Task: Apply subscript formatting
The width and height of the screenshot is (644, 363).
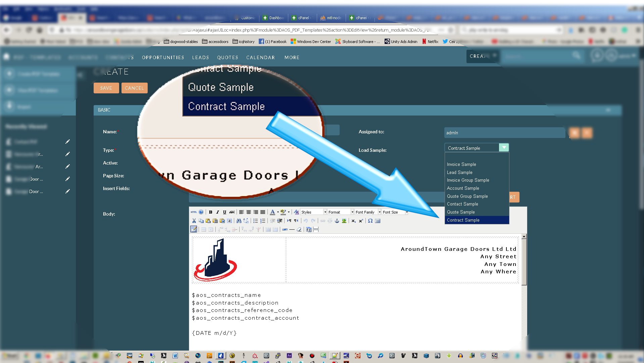Action: [353, 221]
